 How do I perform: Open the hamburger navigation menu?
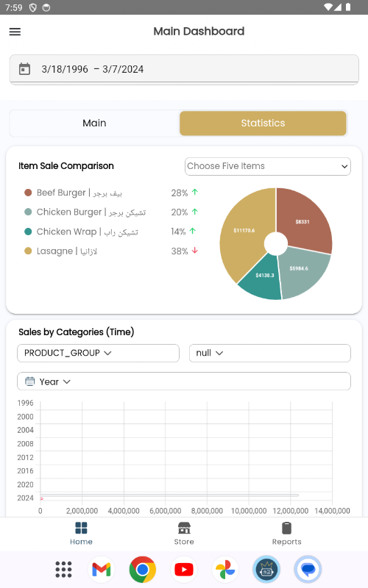click(x=15, y=32)
